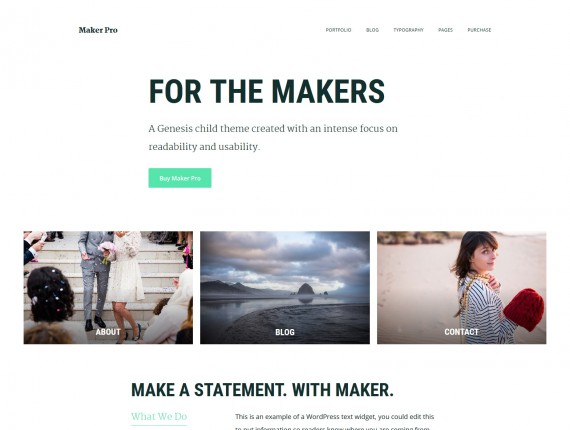Click the For The Makers headline
This screenshot has height=430, width=570.
[267, 91]
